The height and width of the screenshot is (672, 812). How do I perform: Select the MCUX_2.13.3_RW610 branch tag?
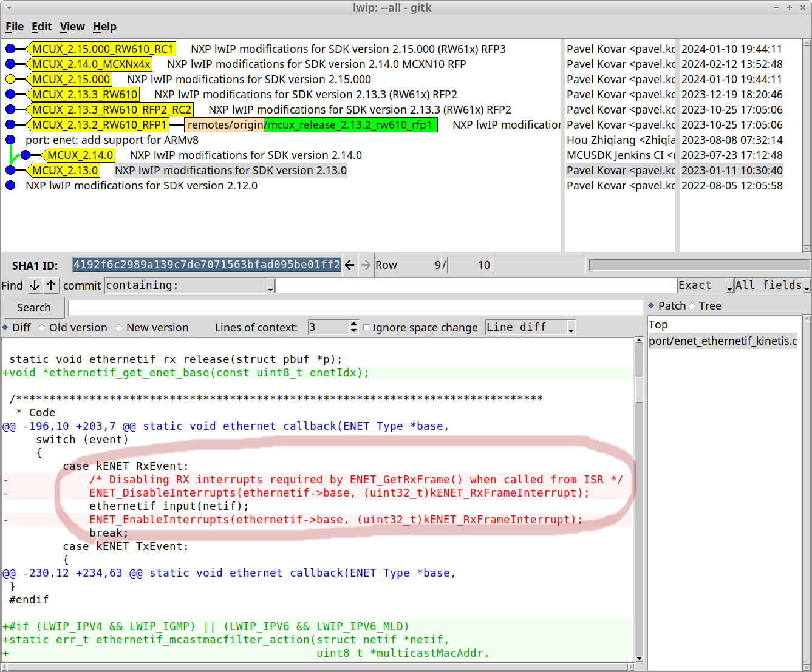point(85,94)
